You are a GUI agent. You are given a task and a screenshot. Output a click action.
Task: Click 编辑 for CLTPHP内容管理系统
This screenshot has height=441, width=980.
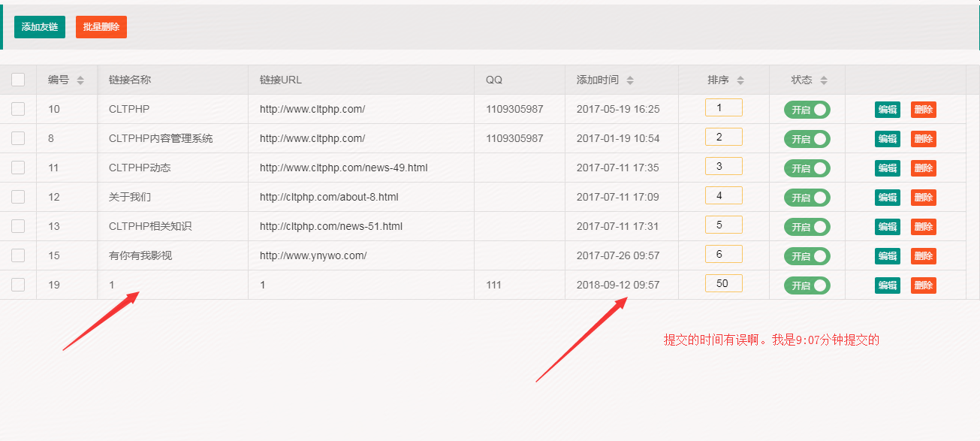pos(888,139)
